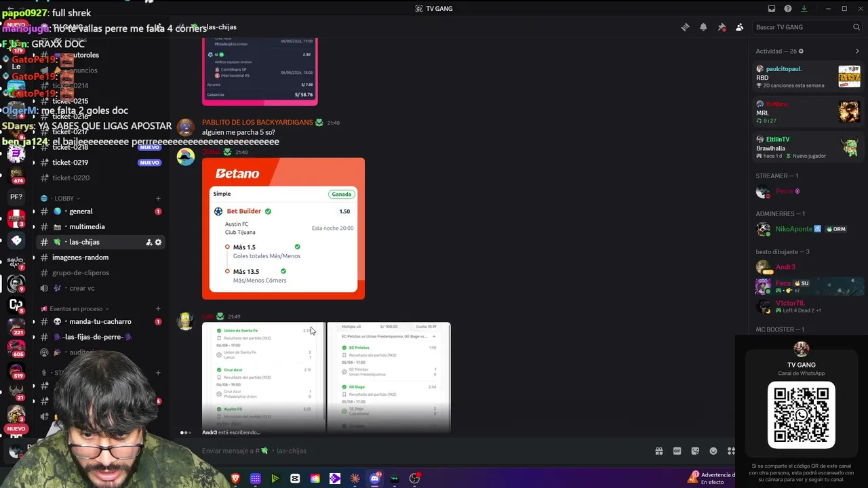Open the Discord inbox icon
The height and width of the screenshot is (488, 868).
pos(772,9)
